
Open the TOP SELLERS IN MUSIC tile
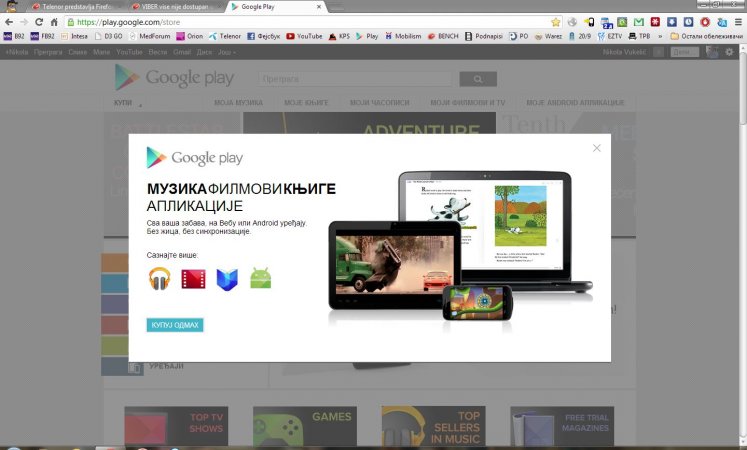click(x=434, y=426)
